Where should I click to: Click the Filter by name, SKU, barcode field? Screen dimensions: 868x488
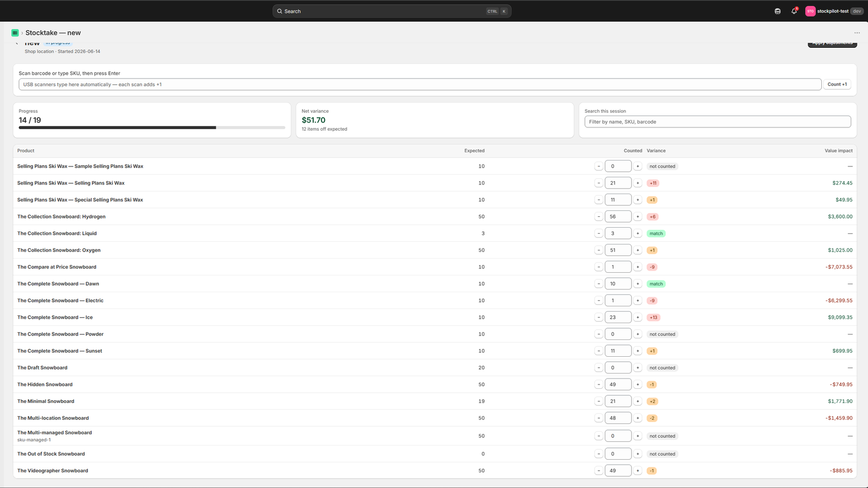[x=718, y=121]
